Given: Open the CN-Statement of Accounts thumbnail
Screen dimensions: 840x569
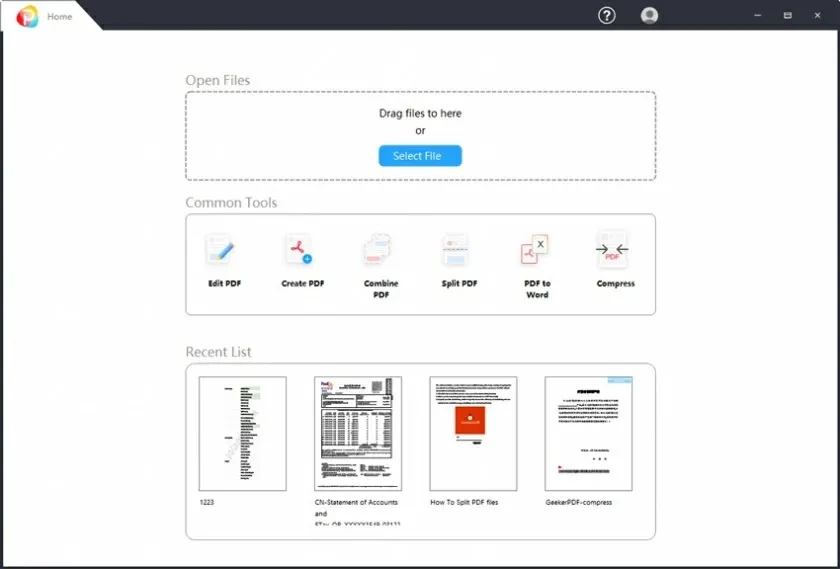Looking at the screenshot, I should click(358, 433).
